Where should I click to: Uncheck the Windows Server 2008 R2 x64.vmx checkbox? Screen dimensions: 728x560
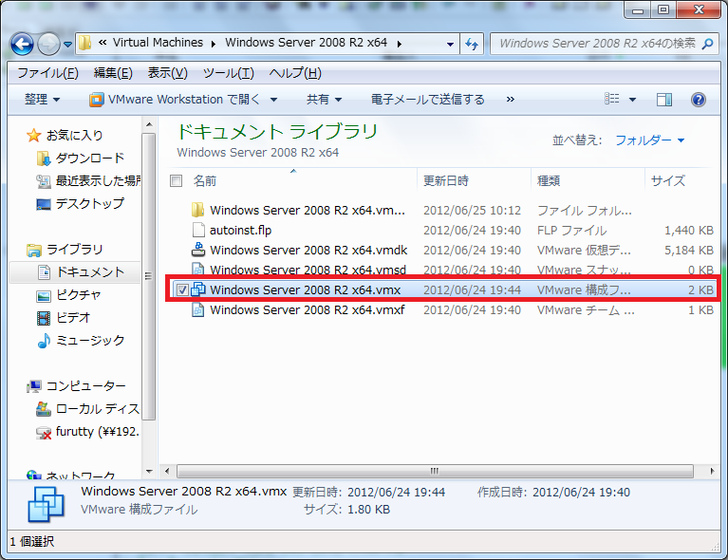coord(182,290)
